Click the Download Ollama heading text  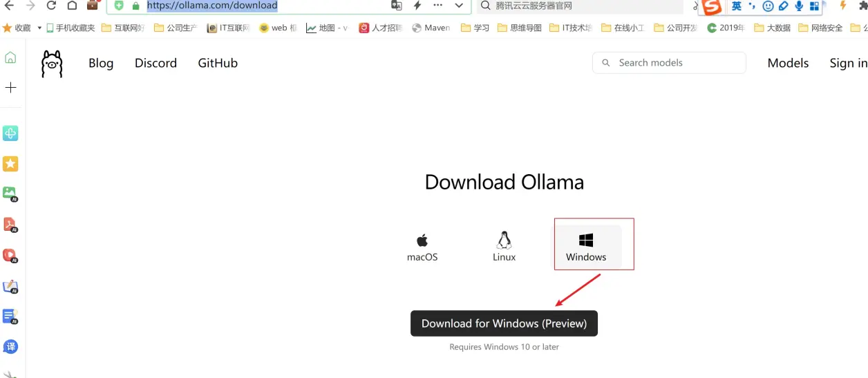(504, 182)
